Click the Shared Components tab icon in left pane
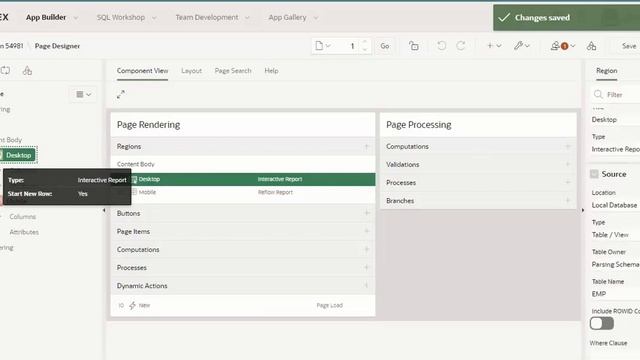Screen dimensions: 640x360 coord(27,70)
